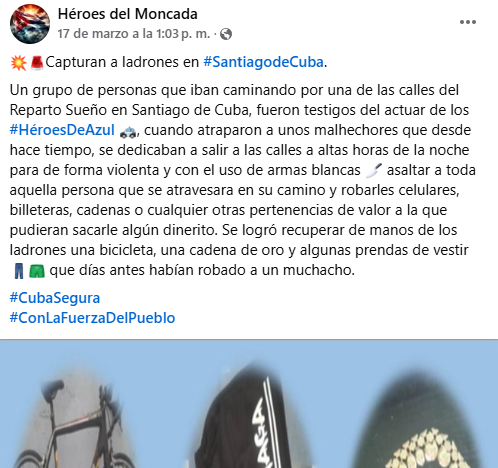Click the police car emoji
The image size is (498, 468).
click(x=128, y=131)
